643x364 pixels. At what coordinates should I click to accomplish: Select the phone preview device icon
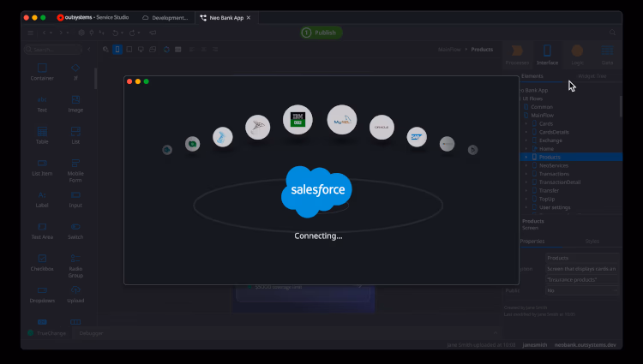(117, 50)
